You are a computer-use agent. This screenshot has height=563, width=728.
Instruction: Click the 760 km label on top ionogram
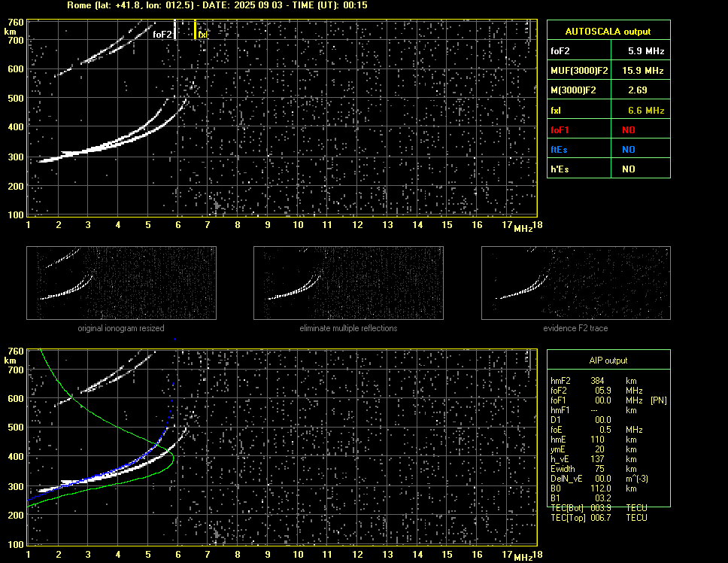[x=15, y=23]
